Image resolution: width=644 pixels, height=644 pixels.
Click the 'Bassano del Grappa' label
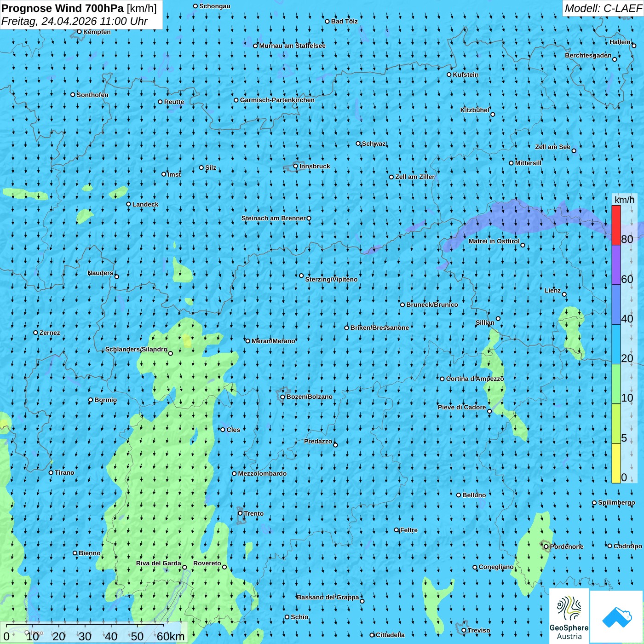(328, 597)
